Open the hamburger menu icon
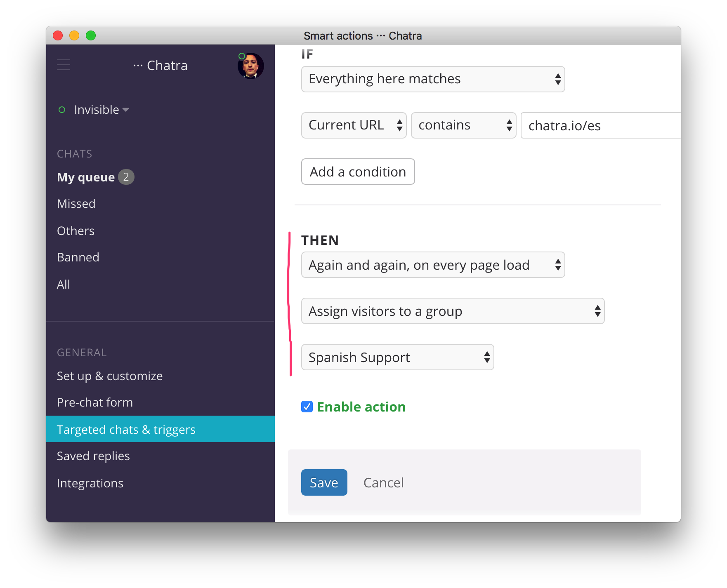Screen dimensions: 727x588 click(x=64, y=65)
